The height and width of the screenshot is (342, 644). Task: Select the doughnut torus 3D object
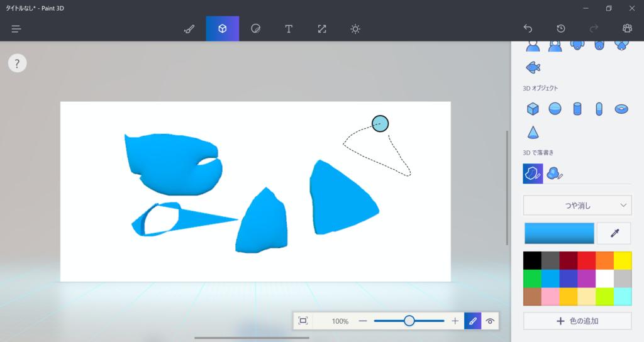[x=621, y=109]
